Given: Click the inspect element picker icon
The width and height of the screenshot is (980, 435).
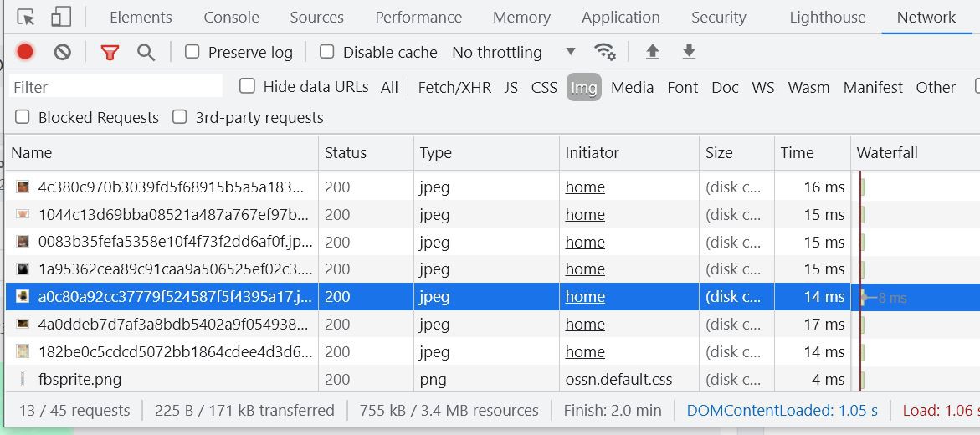Looking at the screenshot, I should [x=26, y=18].
